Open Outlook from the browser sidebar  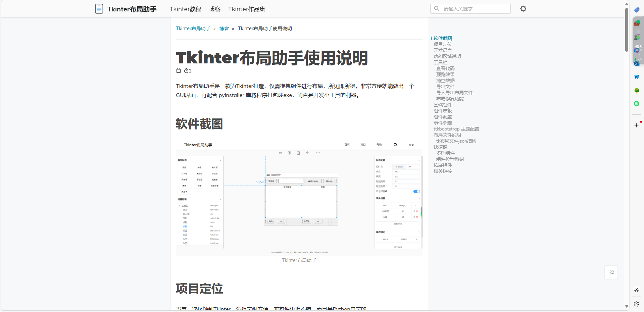pos(637,63)
